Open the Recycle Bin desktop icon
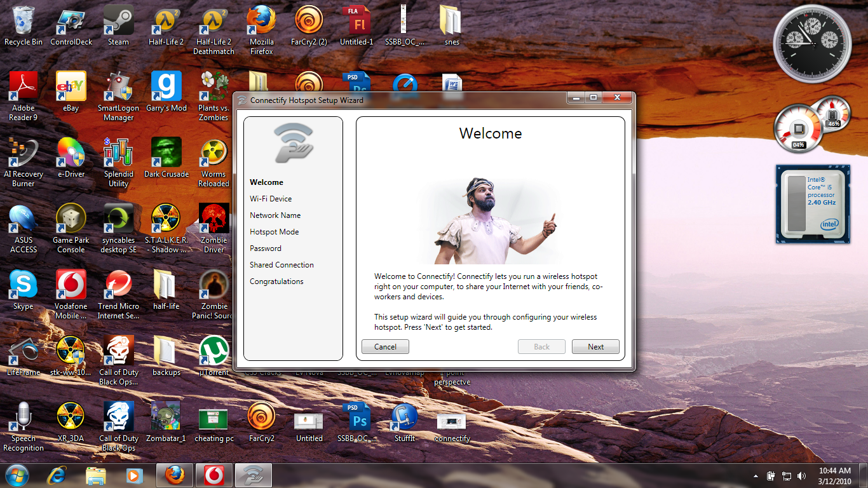Image resolution: width=868 pixels, height=488 pixels. (x=24, y=26)
